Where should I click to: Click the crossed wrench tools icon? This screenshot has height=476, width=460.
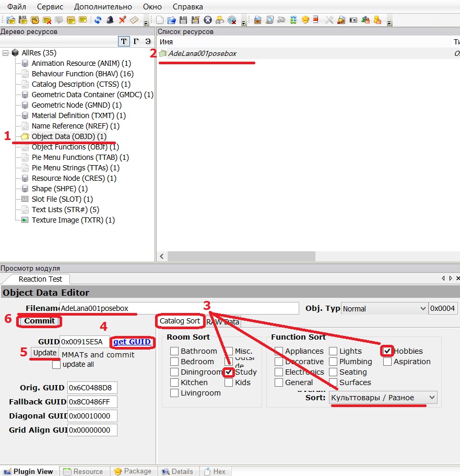point(329,20)
